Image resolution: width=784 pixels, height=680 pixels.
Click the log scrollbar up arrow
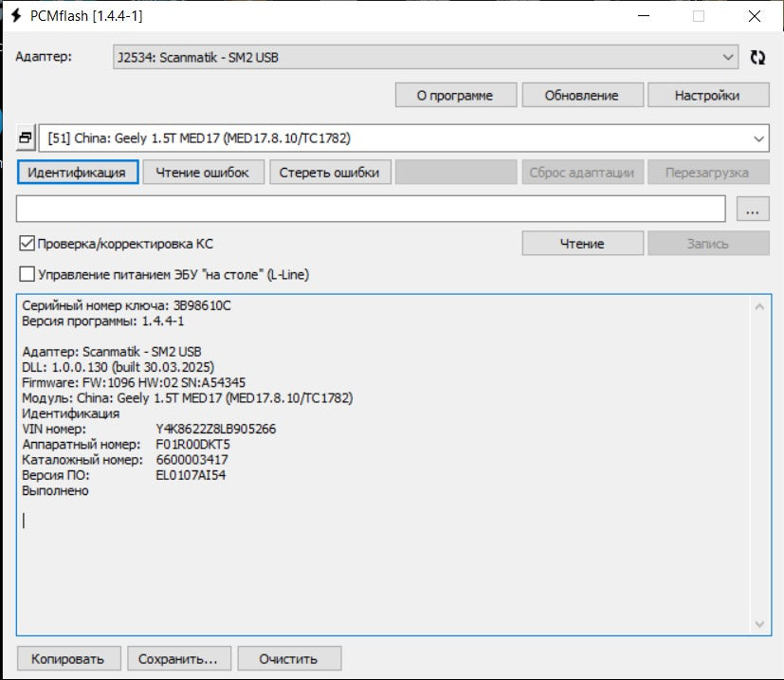tap(759, 306)
